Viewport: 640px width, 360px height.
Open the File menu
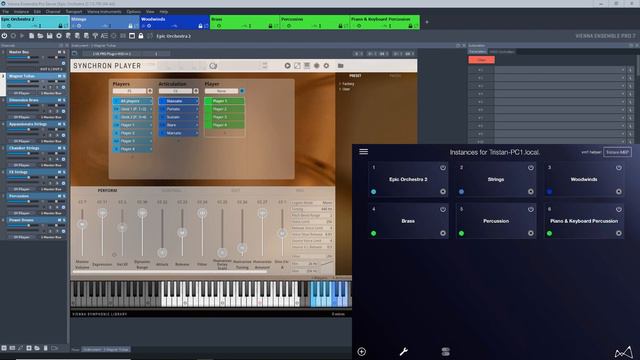6,12
